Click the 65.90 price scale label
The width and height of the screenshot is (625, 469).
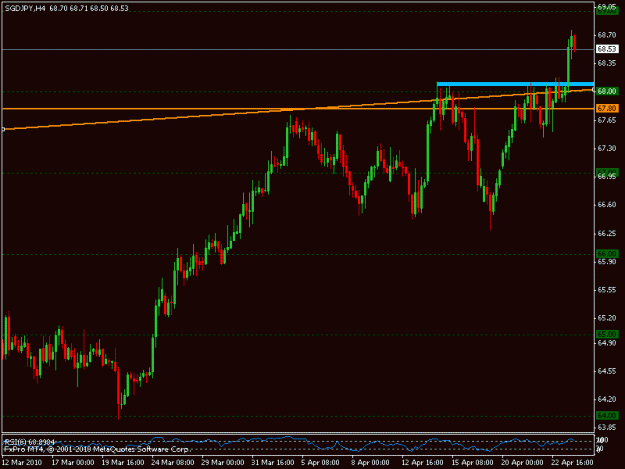point(607,261)
